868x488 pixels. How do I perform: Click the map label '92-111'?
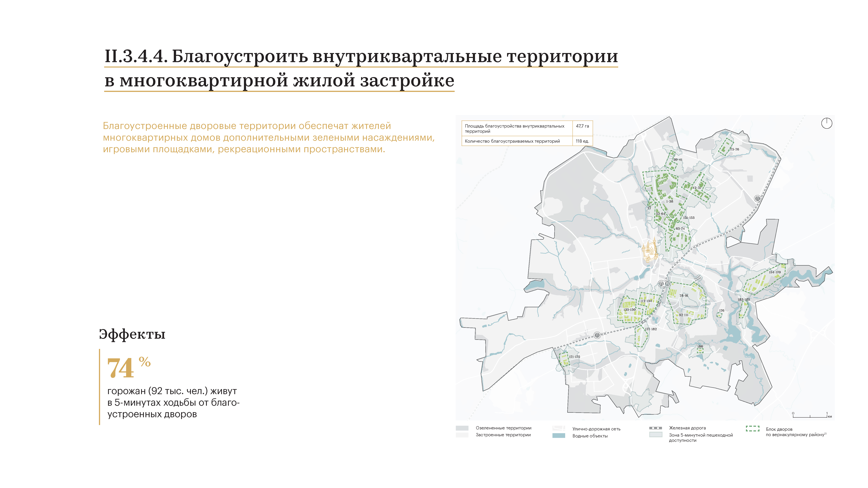click(x=683, y=315)
